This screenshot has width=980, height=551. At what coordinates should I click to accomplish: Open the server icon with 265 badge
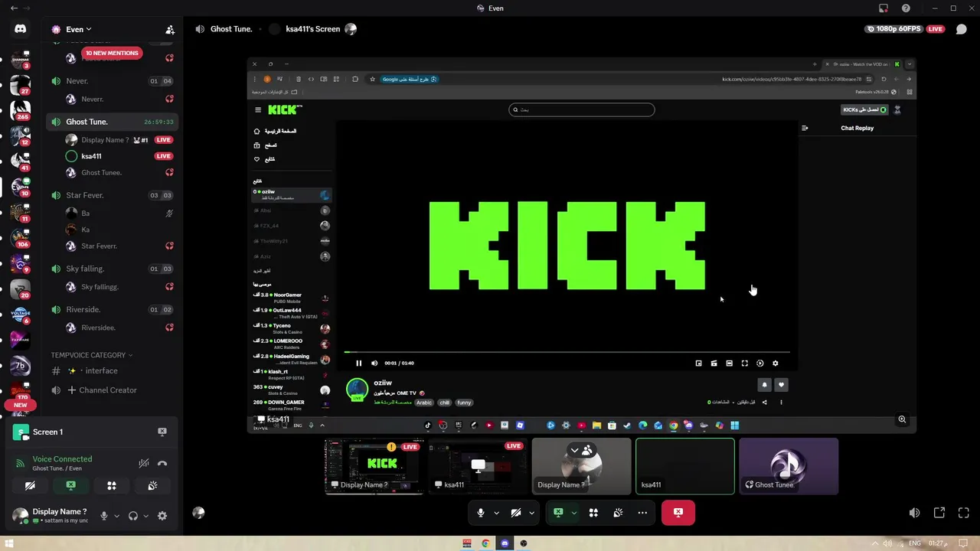(21, 110)
